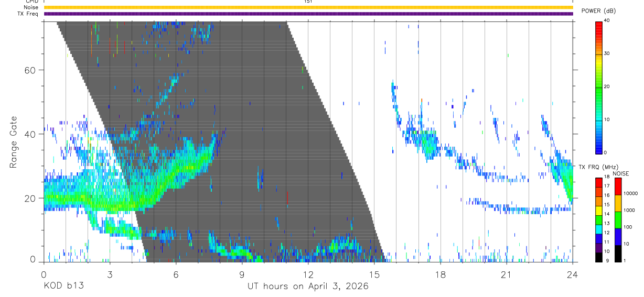Click the yellow Noise bar above the plot
Screen dimensions: 644x297
[308, 7]
